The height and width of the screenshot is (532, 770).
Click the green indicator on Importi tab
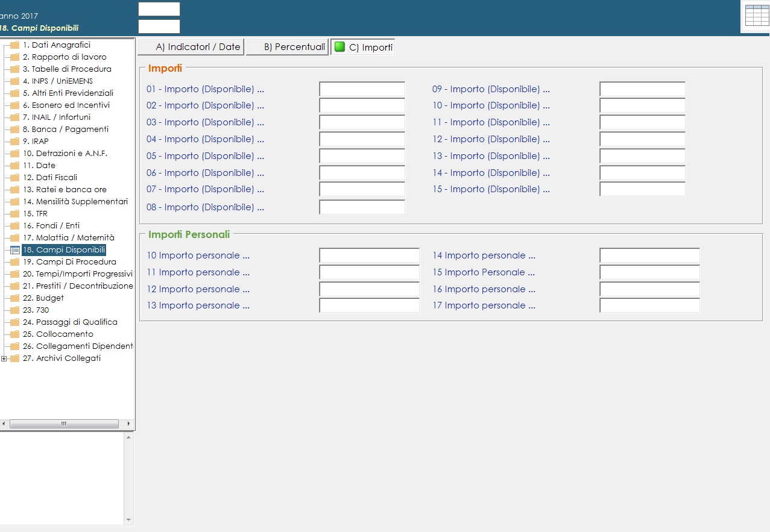coord(340,47)
